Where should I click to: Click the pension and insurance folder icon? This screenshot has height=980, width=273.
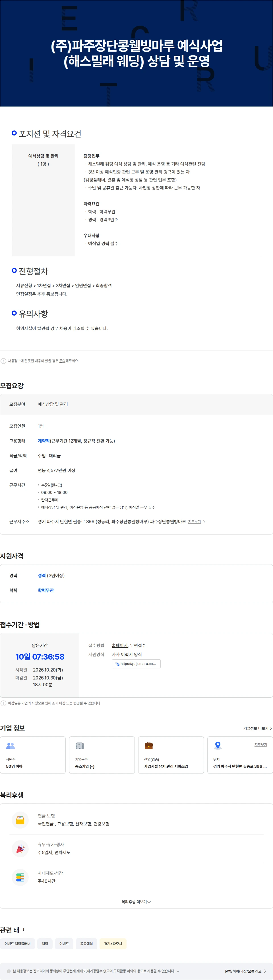pos(20,820)
